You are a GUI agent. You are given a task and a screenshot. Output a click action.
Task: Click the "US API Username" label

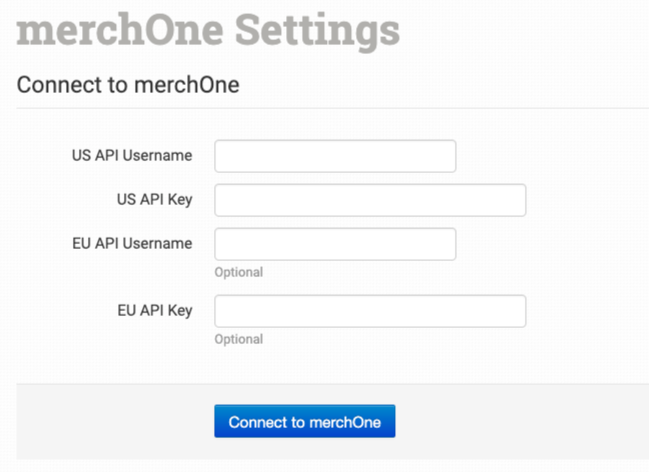[x=132, y=155]
